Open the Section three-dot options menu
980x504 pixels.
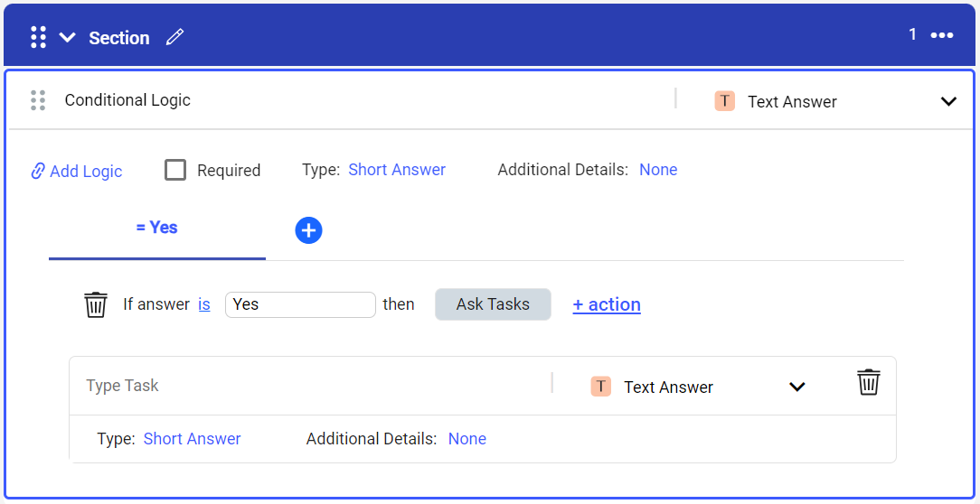(x=942, y=35)
